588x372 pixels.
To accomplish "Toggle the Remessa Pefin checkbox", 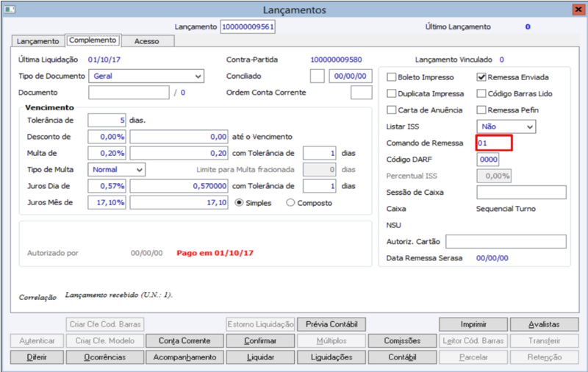I will (x=481, y=110).
